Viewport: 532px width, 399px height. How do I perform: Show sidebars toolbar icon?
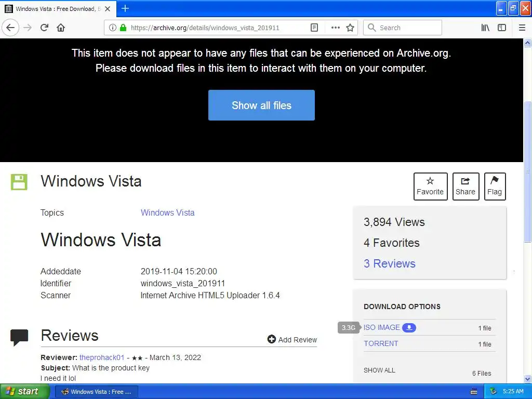click(502, 28)
